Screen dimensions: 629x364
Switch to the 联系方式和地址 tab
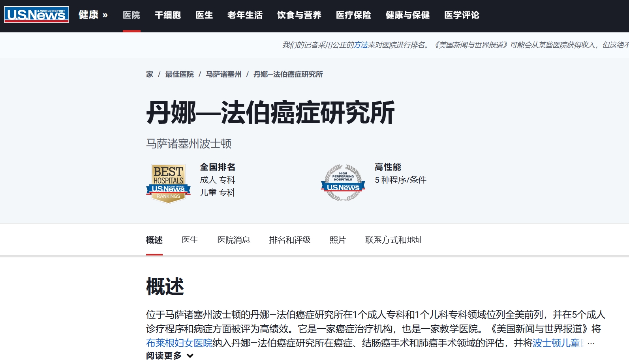394,240
